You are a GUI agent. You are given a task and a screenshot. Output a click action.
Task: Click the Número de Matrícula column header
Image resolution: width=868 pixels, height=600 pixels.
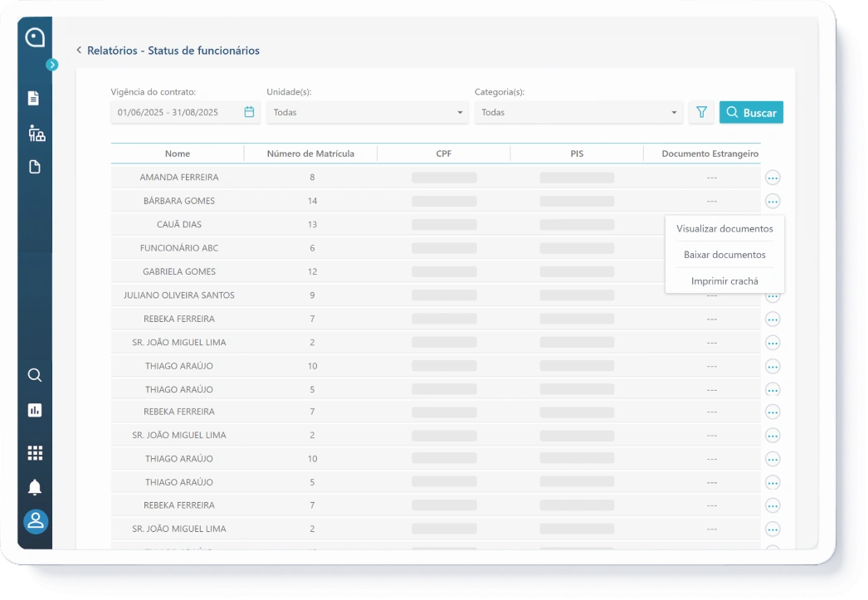(310, 154)
